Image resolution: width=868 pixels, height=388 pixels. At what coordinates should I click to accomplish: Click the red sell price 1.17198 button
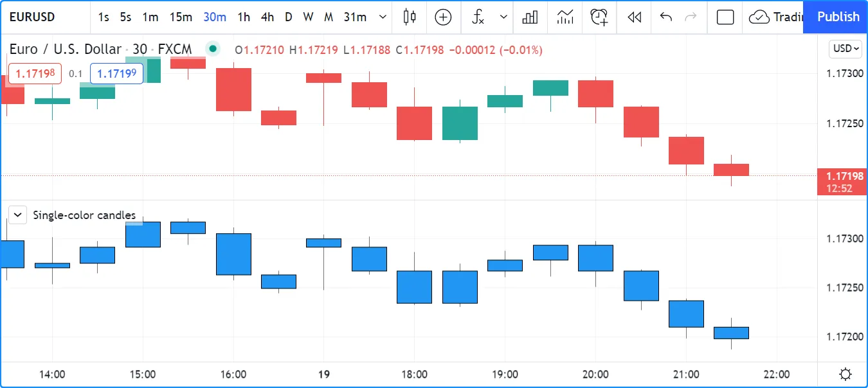[35, 74]
